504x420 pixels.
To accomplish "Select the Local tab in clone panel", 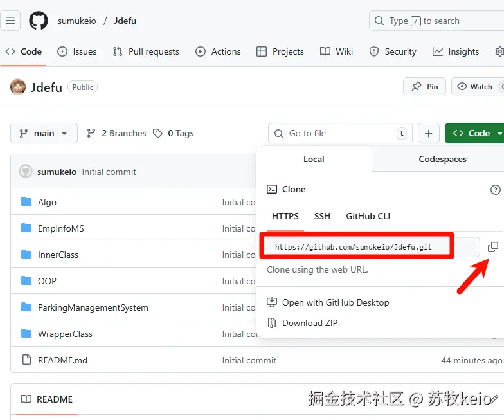I will tap(314, 159).
